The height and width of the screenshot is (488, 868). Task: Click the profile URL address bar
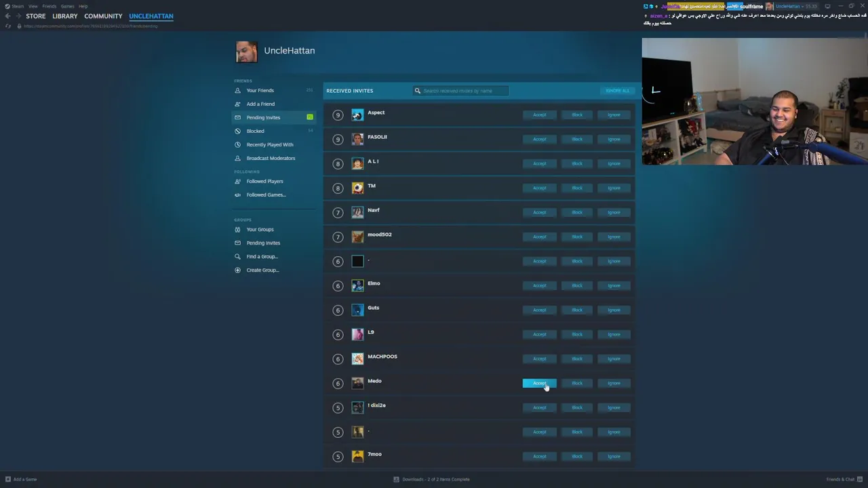point(91,26)
